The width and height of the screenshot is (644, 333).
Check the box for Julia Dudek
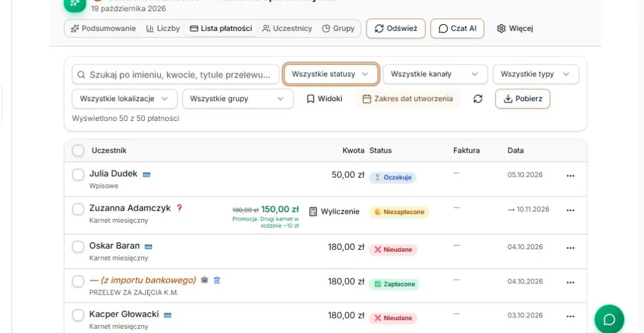78,175
